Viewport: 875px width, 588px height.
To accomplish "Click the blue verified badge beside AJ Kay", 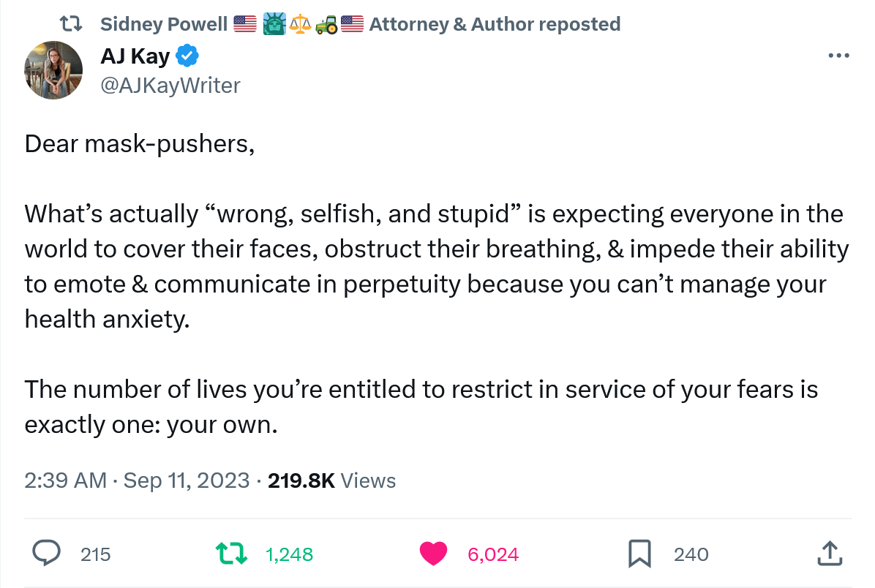I will pyautogui.click(x=188, y=56).
